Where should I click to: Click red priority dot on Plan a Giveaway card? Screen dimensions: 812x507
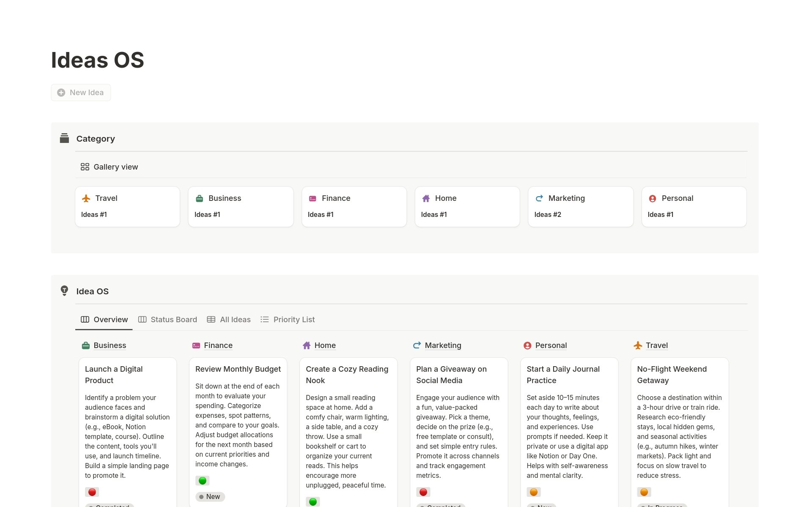(x=423, y=492)
